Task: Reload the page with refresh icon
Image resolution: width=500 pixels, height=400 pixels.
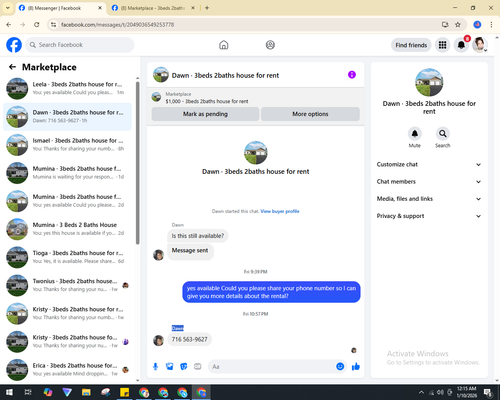Action: pos(37,25)
